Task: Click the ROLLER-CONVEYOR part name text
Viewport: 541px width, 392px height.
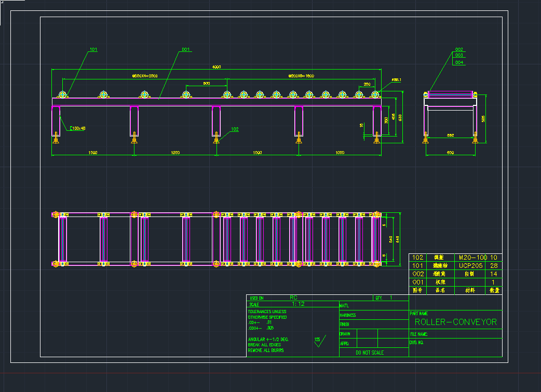Action: [x=455, y=322]
